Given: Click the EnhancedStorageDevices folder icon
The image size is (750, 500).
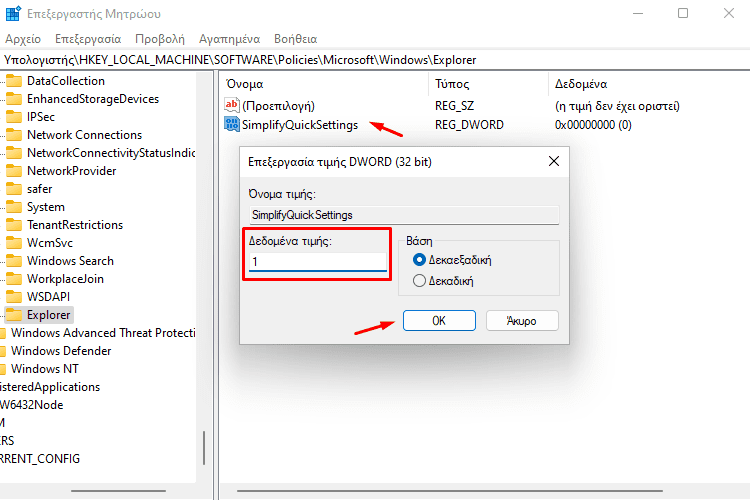Looking at the screenshot, I should tap(14, 99).
